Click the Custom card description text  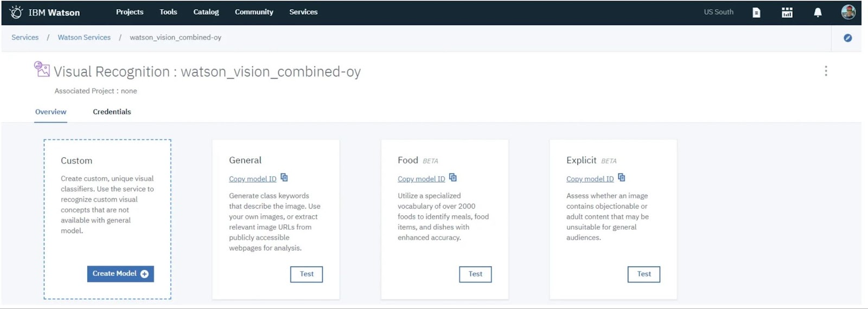(107, 204)
